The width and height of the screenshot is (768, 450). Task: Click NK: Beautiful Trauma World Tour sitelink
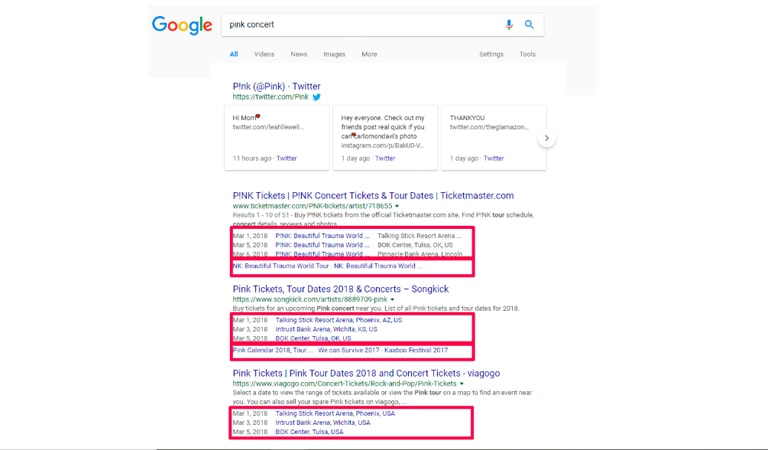click(x=281, y=266)
